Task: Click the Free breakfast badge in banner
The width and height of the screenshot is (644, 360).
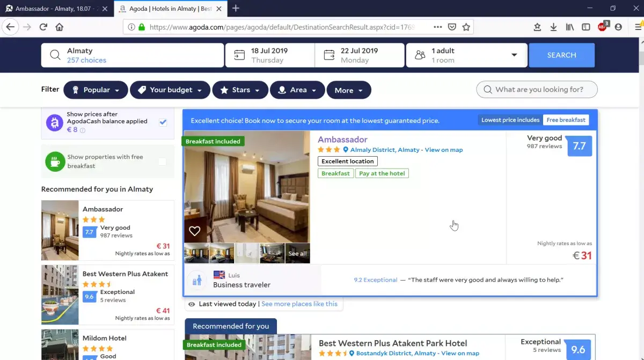Action: coord(566,120)
